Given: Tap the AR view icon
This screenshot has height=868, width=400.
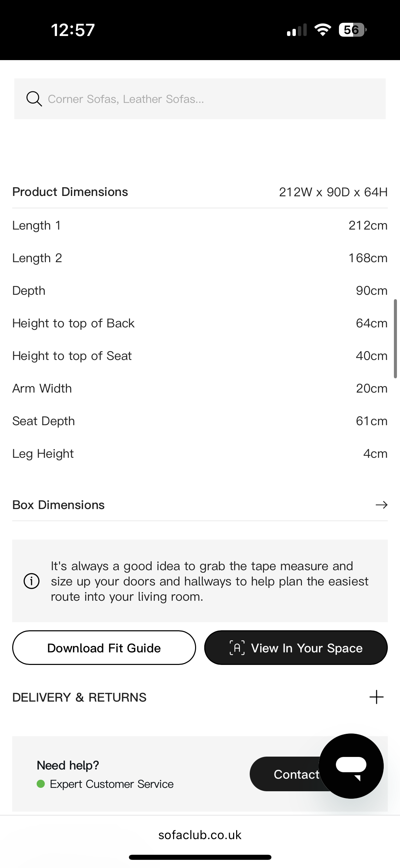Looking at the screenshot, I should (x=237, y=648).
